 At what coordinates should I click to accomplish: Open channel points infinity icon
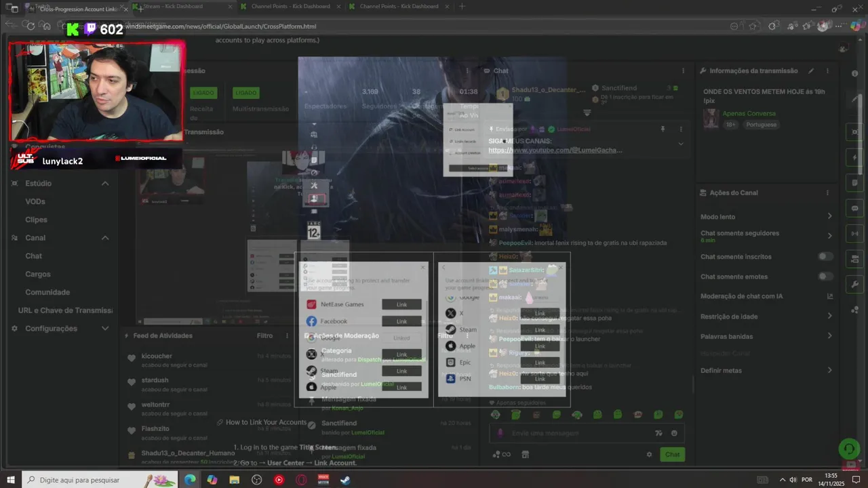(502, 454)
